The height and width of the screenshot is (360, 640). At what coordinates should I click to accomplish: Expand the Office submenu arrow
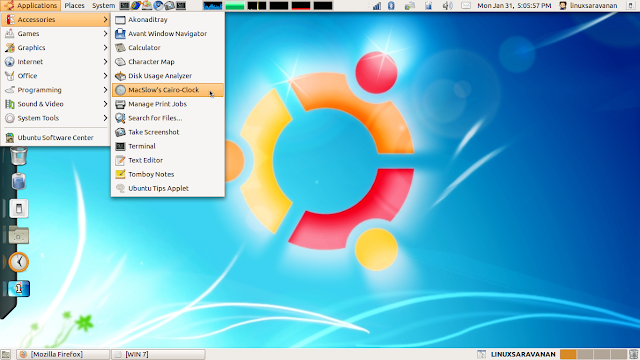pyautogui.click(x=105, y=76)
